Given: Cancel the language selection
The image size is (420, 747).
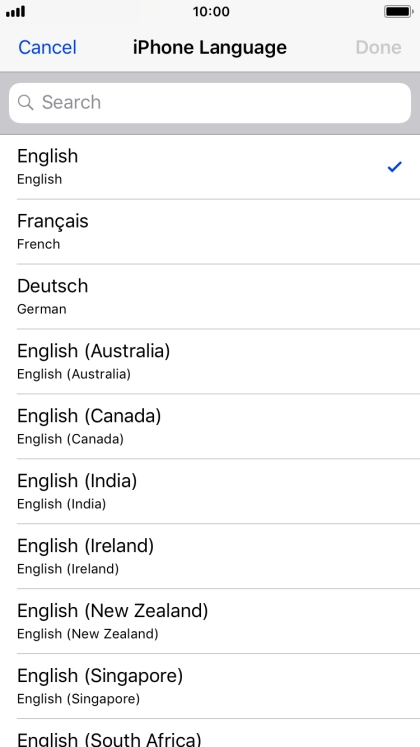Looking at the screenshot, I should tap(47, 48).
